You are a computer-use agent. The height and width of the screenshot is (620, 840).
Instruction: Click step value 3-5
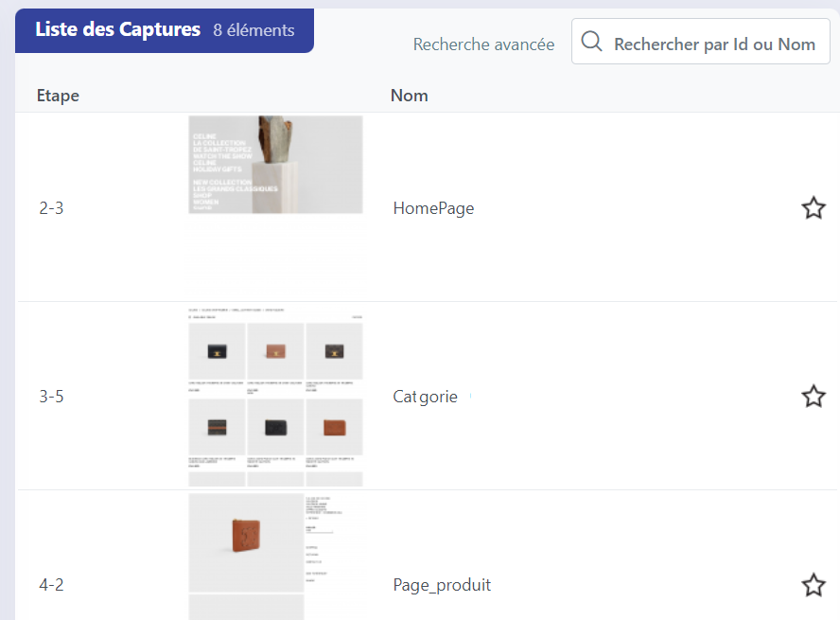click(x=51, y=397)
